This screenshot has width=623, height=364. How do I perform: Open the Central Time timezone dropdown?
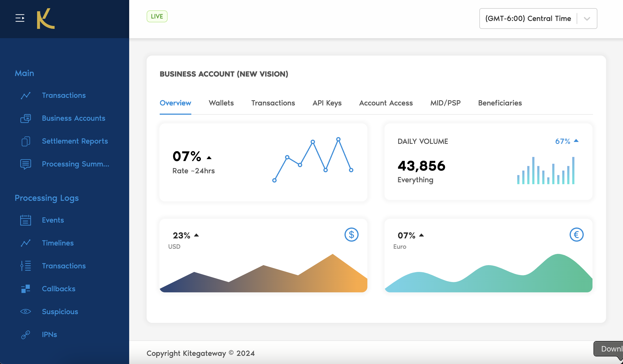click(x=528, y=19)
